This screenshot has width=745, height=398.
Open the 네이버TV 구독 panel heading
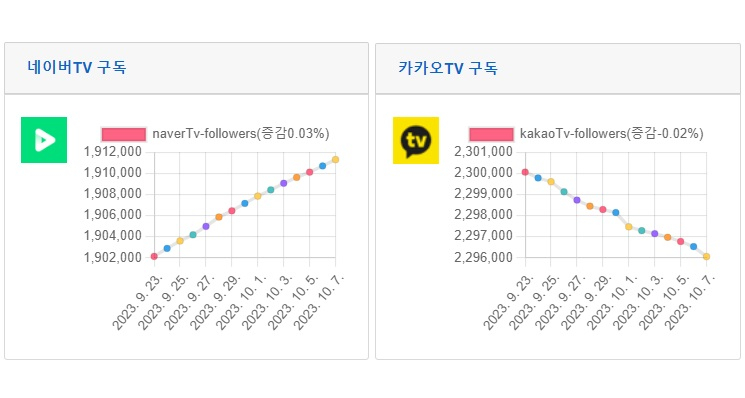coord(76,67)
